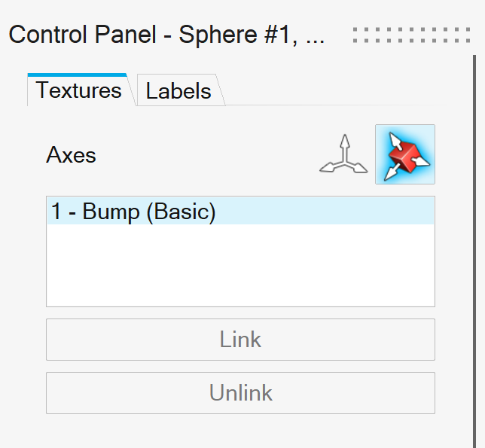Screen dimensions: 485x448
Task: Select the white axes tripod icon
Action: point(343,154)
